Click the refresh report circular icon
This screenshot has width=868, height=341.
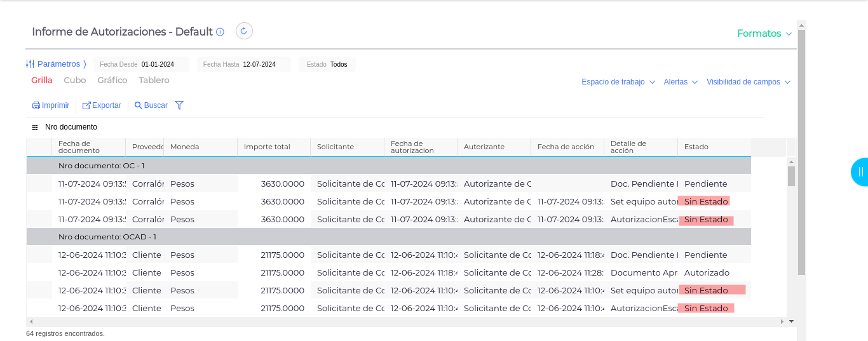245,31
